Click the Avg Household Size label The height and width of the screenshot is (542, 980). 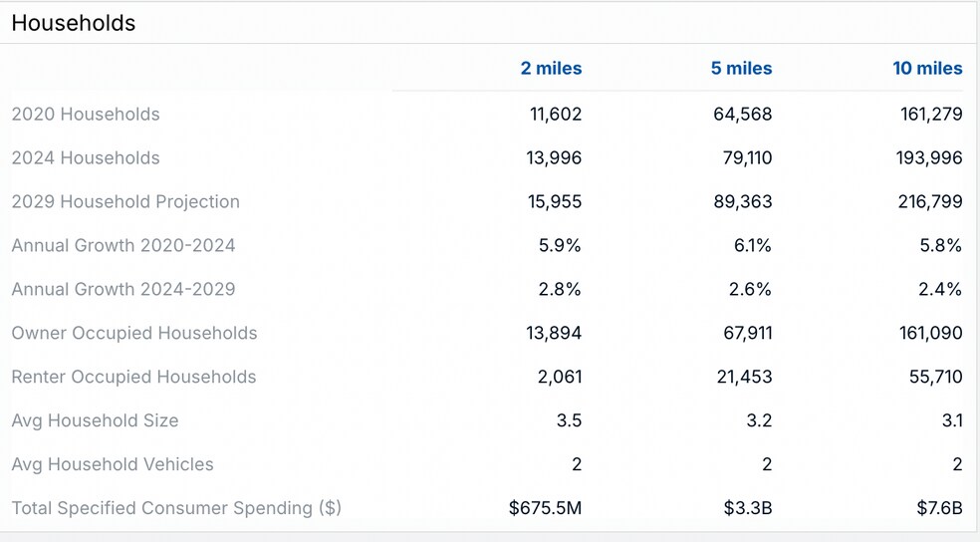pyautogui.click(x=95, y=420)
